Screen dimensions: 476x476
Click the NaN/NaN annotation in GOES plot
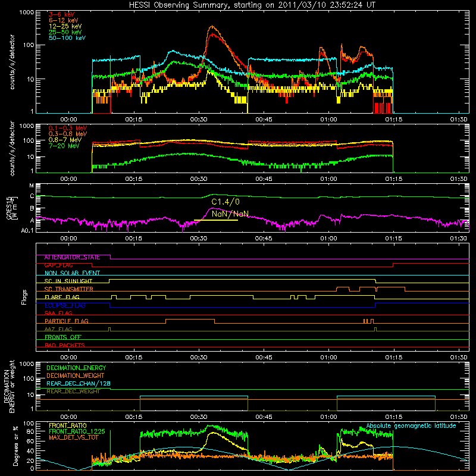click(230, 214)
